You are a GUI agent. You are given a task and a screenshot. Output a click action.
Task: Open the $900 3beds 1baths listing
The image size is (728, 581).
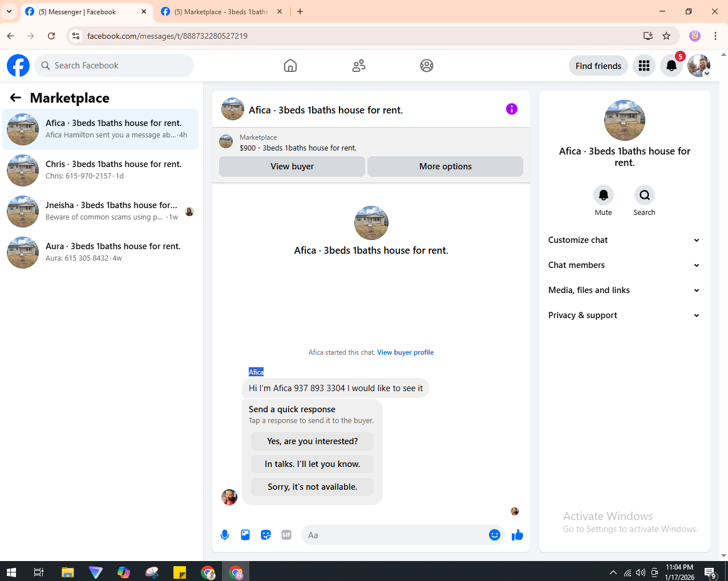(298, 148)
